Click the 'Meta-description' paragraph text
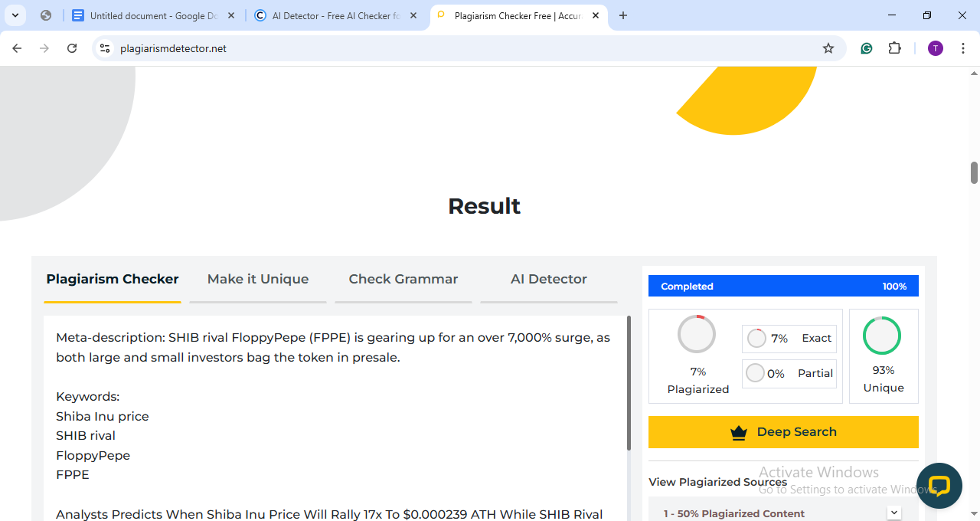The width and height of the screenshot is (980, 521). point(333,347)
